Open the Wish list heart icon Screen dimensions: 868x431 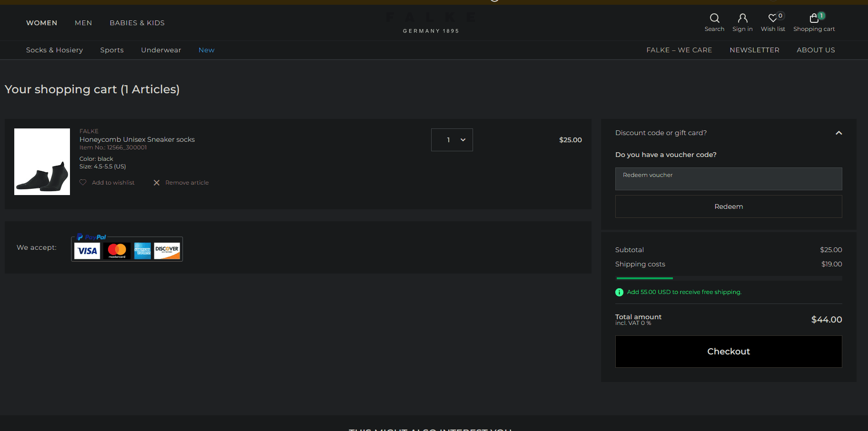[x=773, y=18]
